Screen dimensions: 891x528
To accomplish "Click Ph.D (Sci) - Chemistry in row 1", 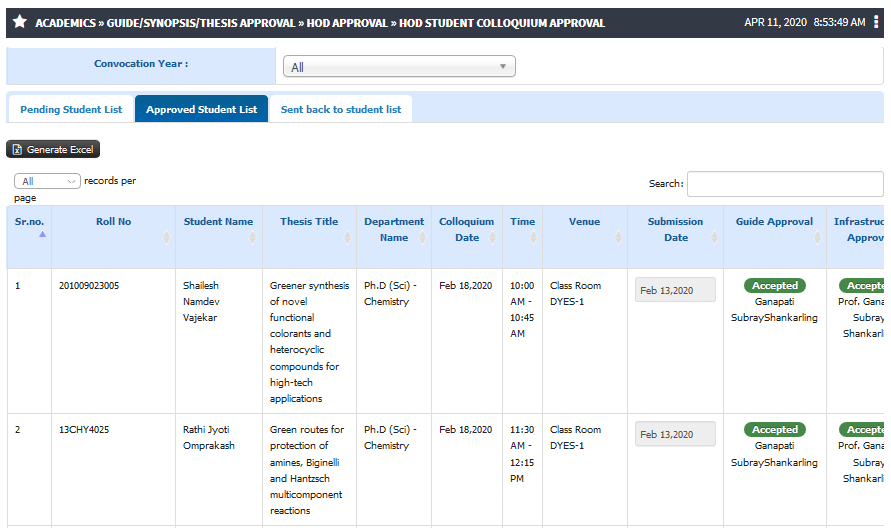I will tap(390, 293).
